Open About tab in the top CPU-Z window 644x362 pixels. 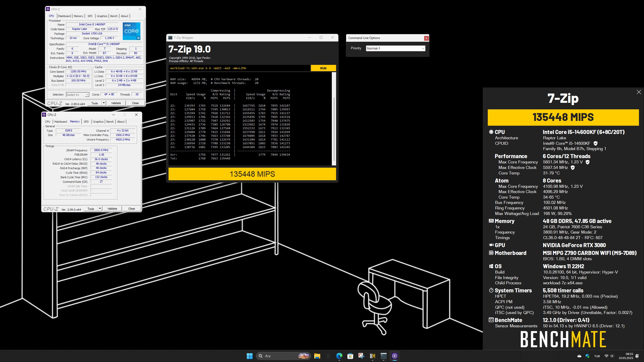point(125,16)
